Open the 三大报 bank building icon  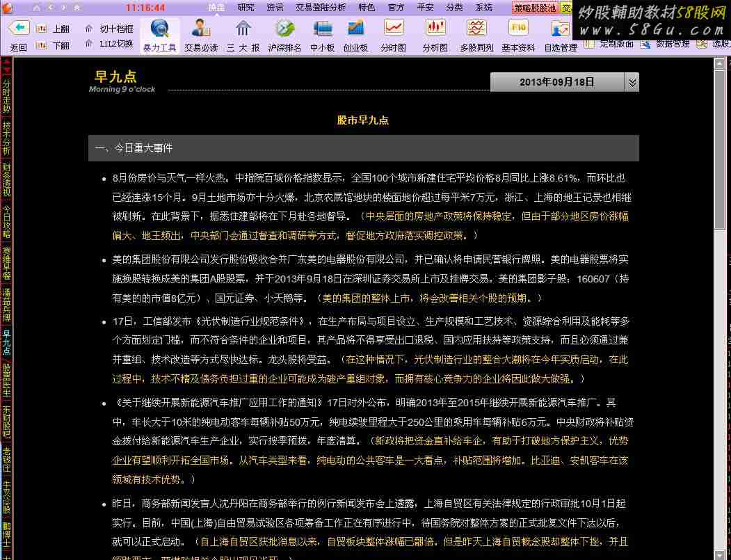(243, 29)
